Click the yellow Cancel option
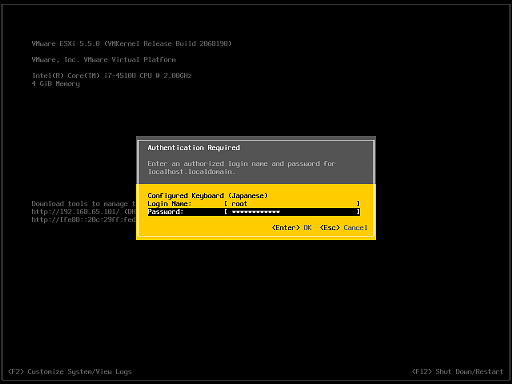 tap(355, 228)
